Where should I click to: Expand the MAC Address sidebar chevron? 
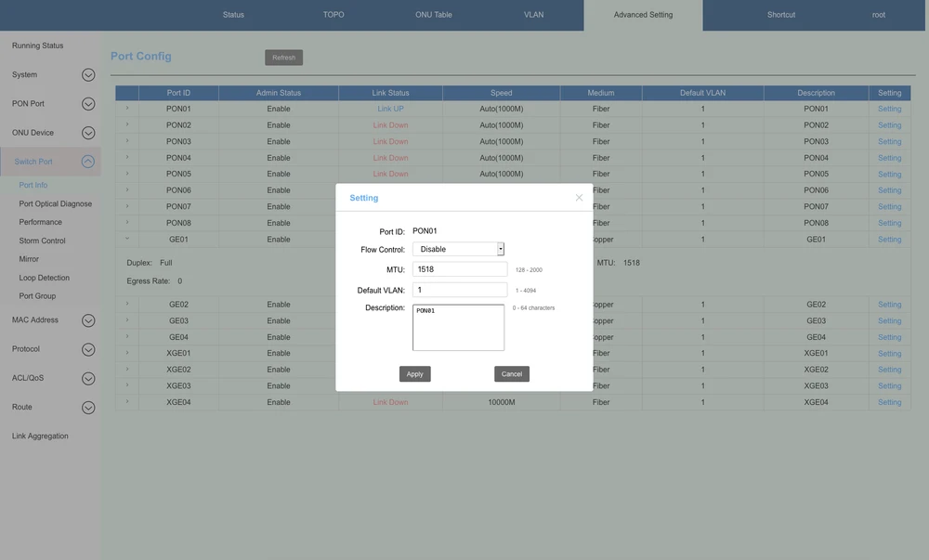[x=88, y=320]
